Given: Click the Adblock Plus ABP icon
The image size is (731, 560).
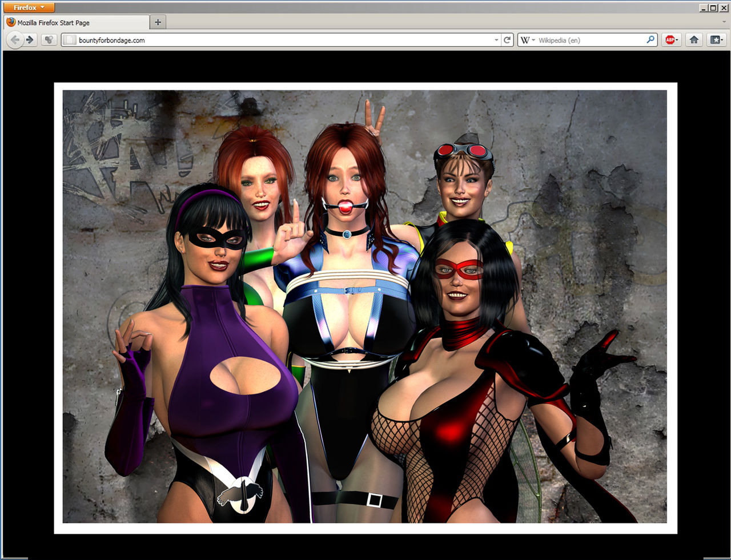Looking at the screenshot, I should click(x=669, y=40).
